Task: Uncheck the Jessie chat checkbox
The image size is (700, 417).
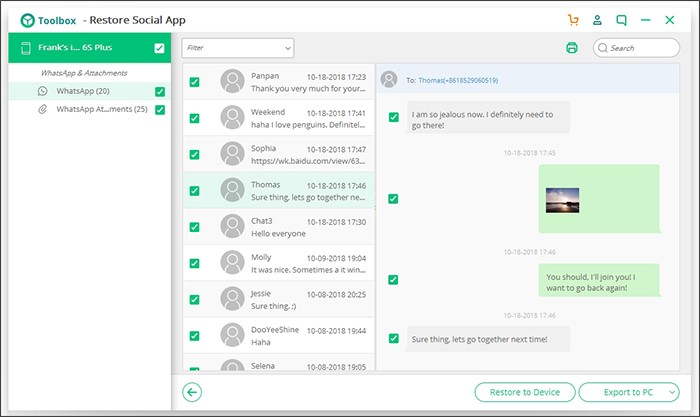Action: (194, 300)
